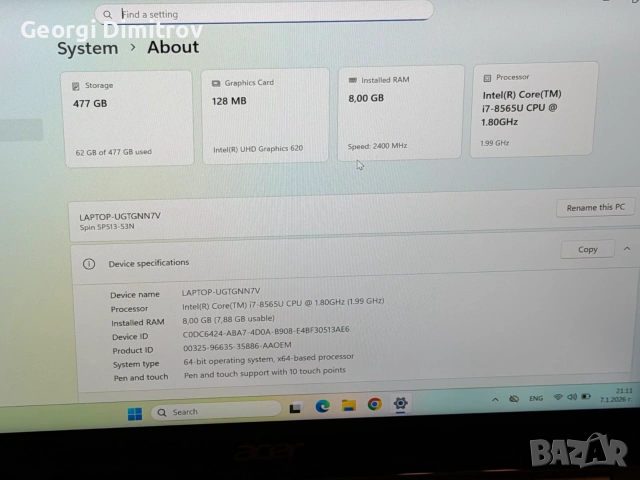Viewport: 640px width, 480px height.
Task: Collapse Device specifications section chevron
Action: 627,249
